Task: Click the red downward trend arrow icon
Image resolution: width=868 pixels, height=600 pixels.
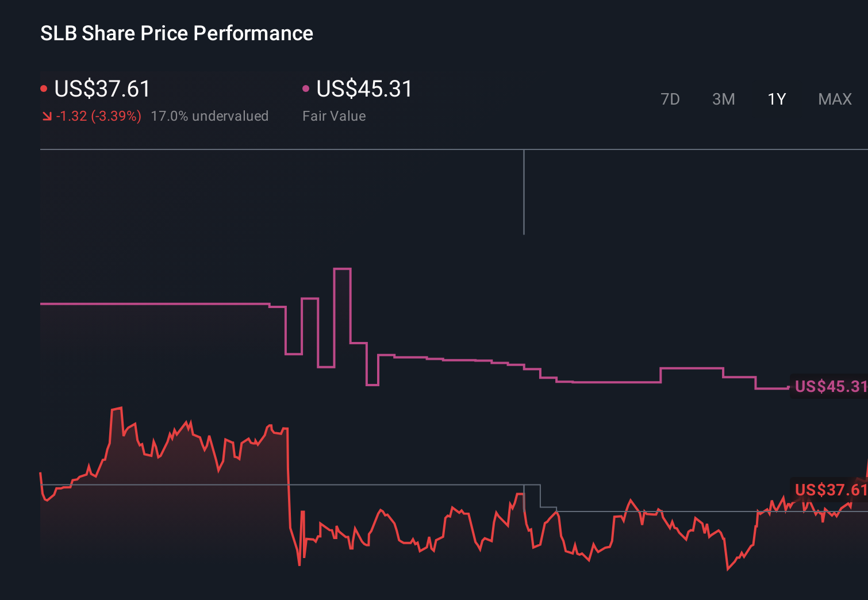Action: point(47,116)
